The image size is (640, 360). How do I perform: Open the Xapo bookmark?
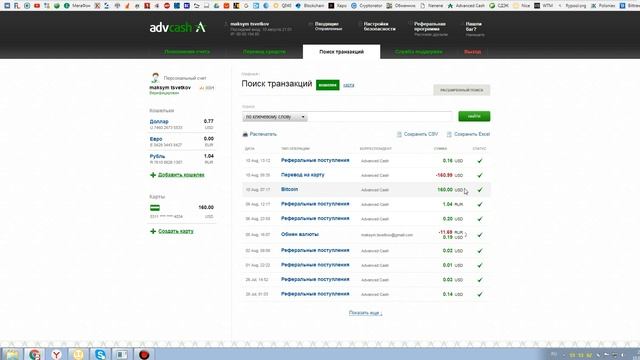338,6
